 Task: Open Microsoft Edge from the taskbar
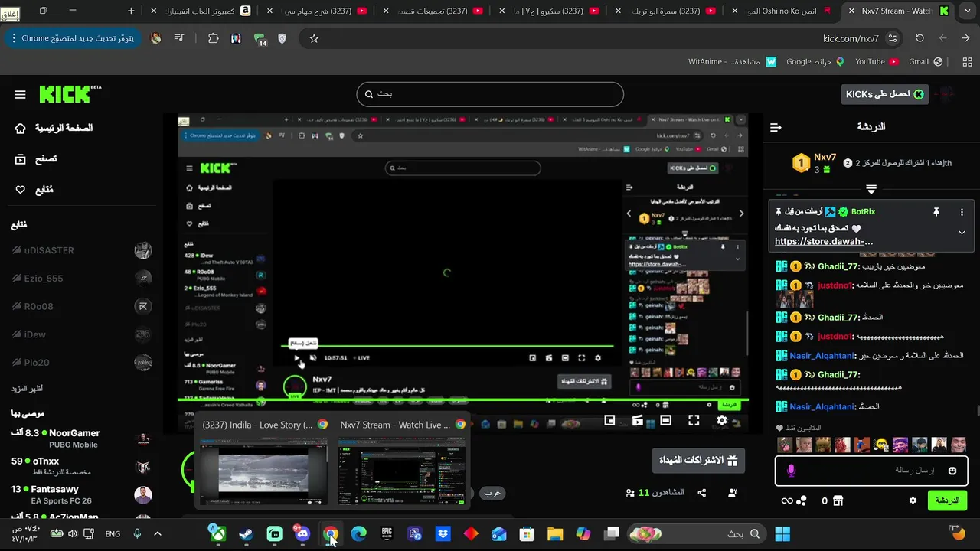coord(359,533)
